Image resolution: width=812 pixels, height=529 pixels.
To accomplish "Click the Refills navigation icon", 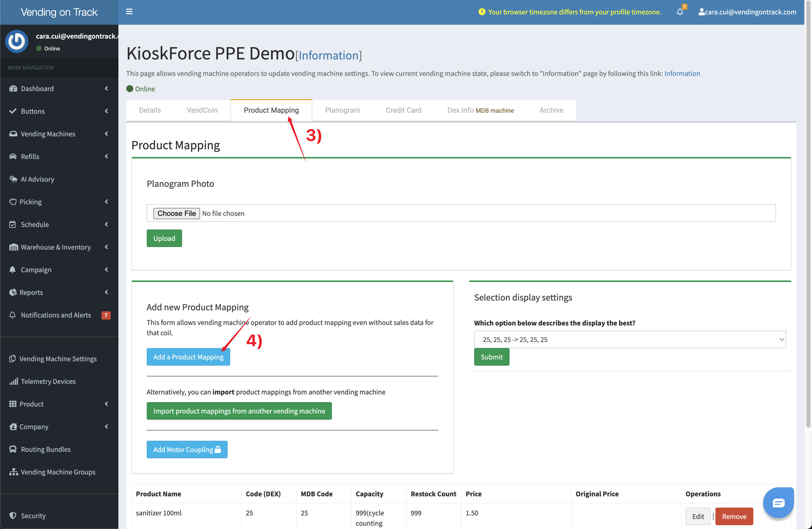I will 13,156.
